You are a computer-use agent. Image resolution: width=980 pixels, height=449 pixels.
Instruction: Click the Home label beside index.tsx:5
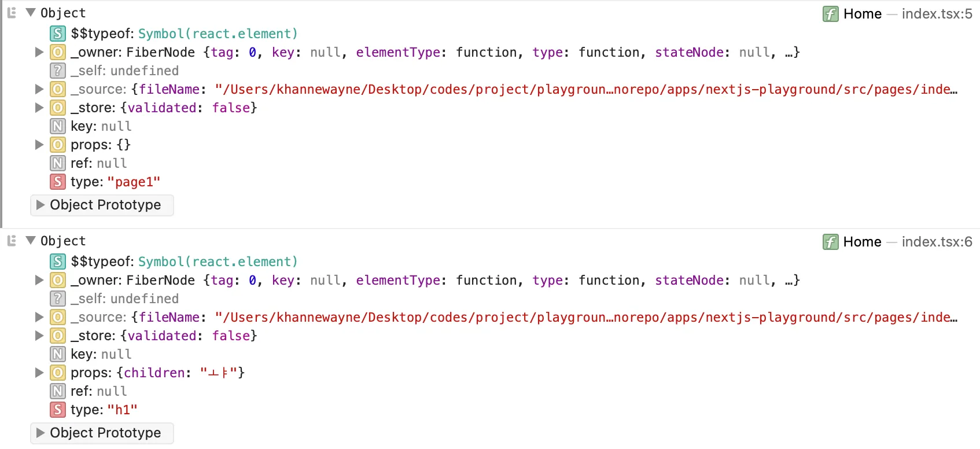tap(863, 14)
